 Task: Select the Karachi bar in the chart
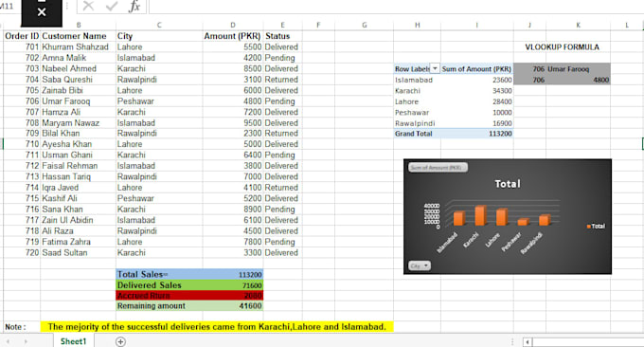[480, 215]
